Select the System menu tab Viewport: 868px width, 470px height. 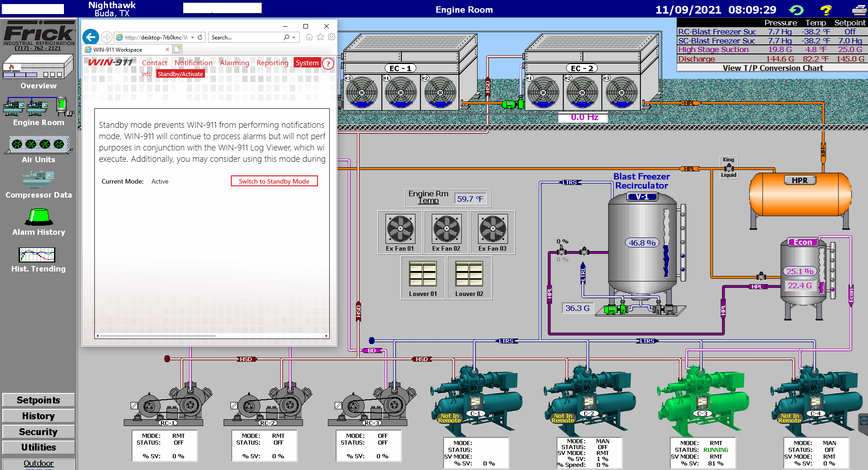coord(307,63)
